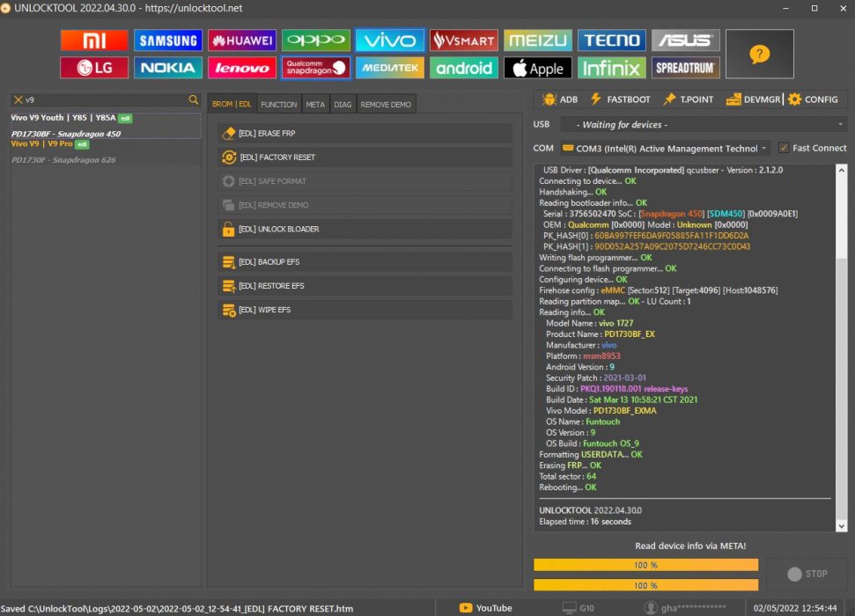This screenshot has width=855, height=616.
Task: Click the saved log file path in status bar
Action: [x=177, y=608]
